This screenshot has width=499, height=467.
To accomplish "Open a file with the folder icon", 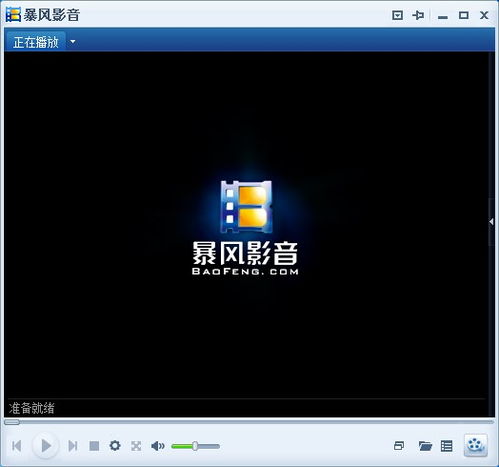I will click(425, 446).
